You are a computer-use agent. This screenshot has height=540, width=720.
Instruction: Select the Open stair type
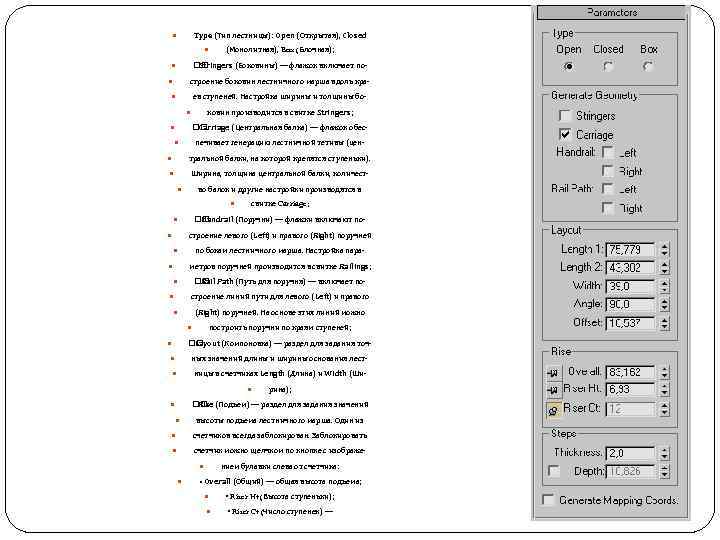coord(568,66)
